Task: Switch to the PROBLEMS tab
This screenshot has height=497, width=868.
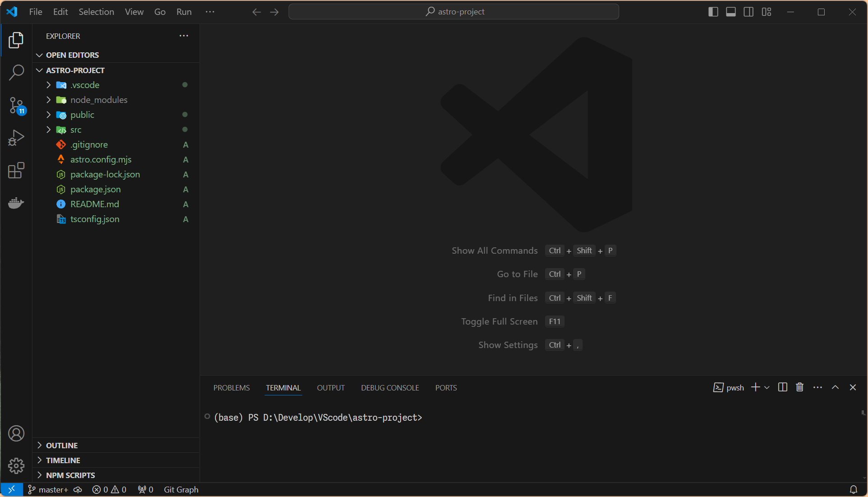Action: tap(232, 388)
